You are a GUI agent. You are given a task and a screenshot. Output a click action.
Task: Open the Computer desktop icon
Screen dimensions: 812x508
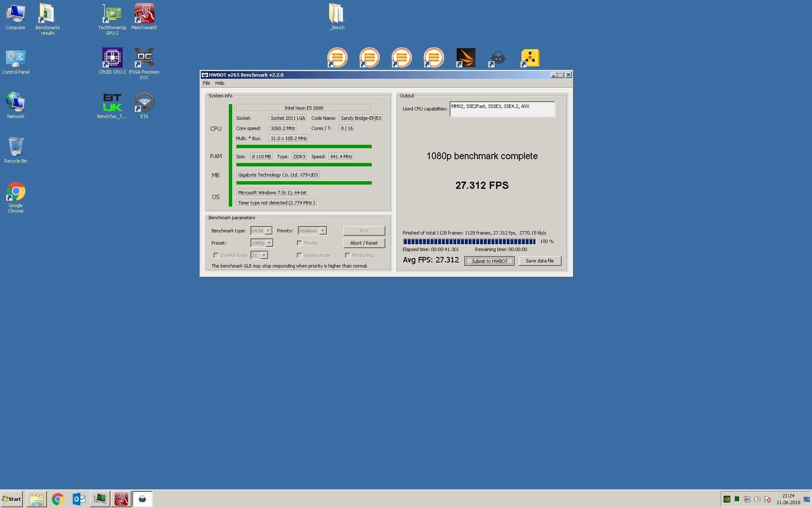16,17
